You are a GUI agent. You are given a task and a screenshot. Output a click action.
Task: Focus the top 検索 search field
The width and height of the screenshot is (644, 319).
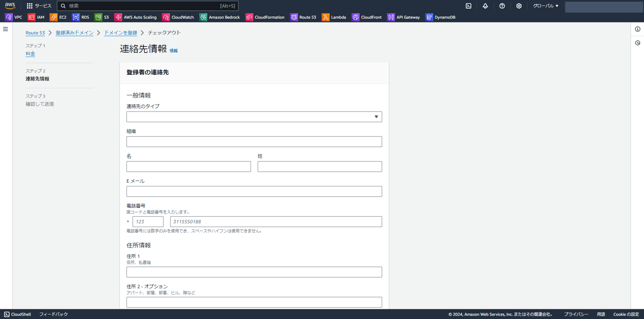point(147,6)
